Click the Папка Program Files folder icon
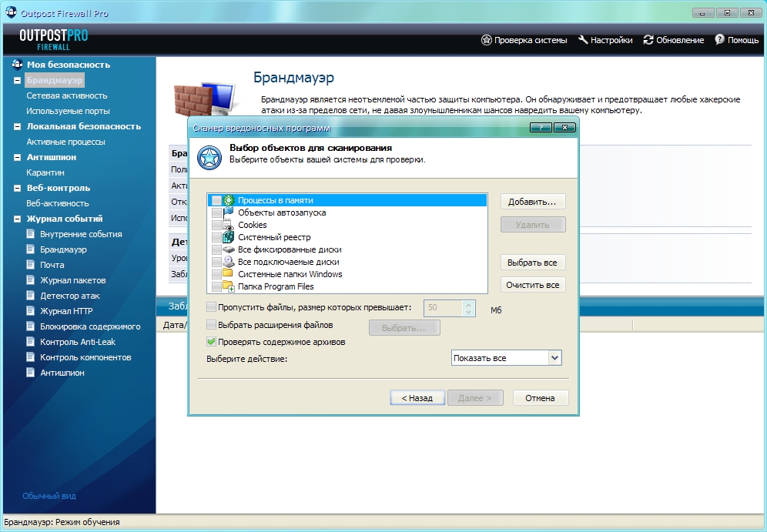This screenshot has width=767, height=532. point(229,286)
